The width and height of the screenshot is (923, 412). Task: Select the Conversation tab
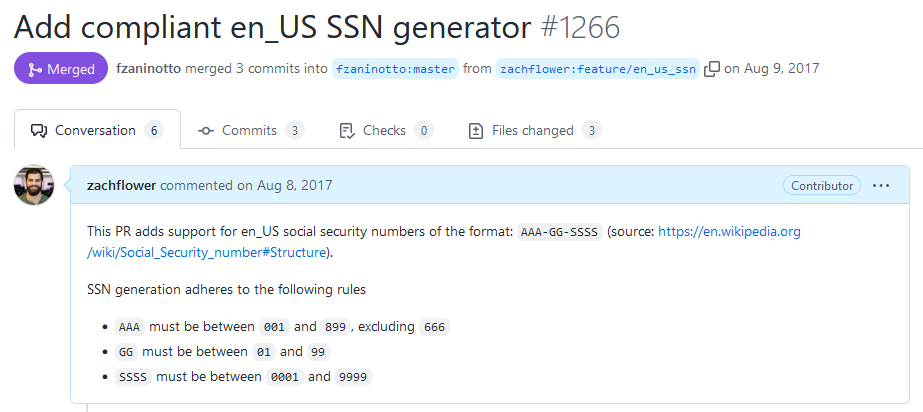pyautogui.click(x=95, y=131)
